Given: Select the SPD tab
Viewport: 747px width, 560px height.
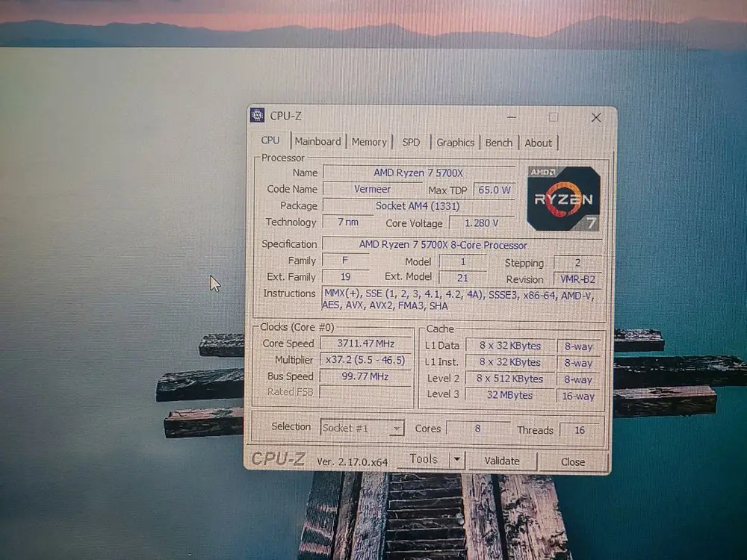Looking at the screenshot, I should (x=411, y=143).
